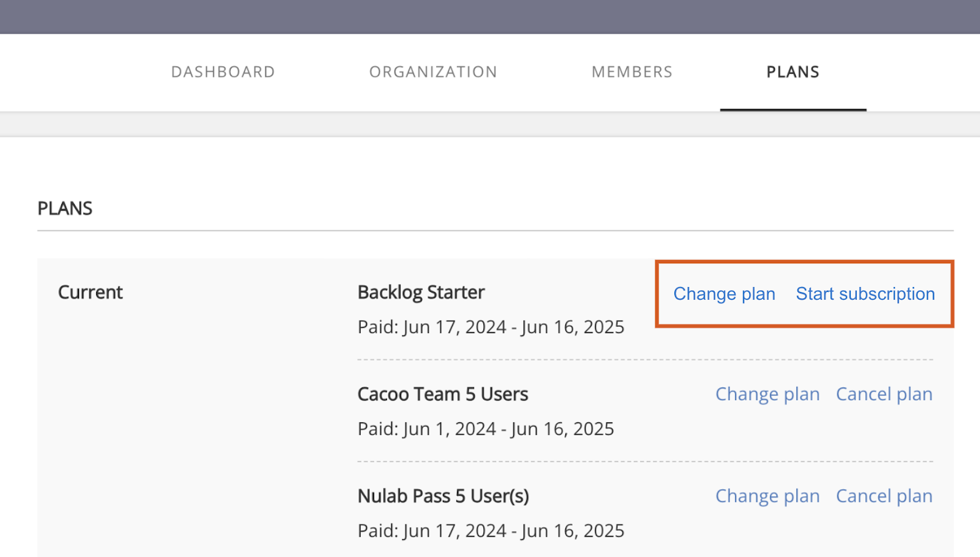Click the Backlog Starter plan name
This screenshot has height=557, width=980.
421,293
